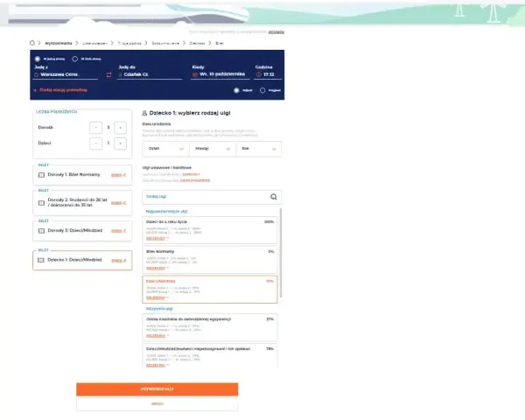Select one-way trip radio button
The image size is (525, 420).
coord(38,59)
